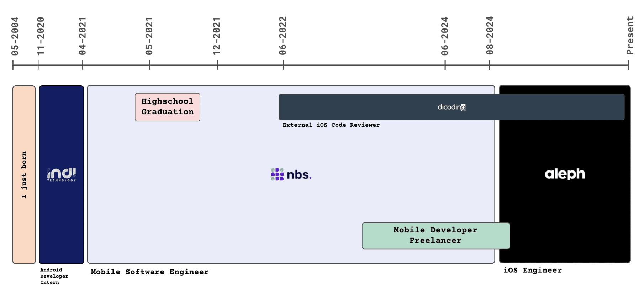Click the Mobile Software Engineer caption
The image size is (644, 294).
tap(150, 272)
